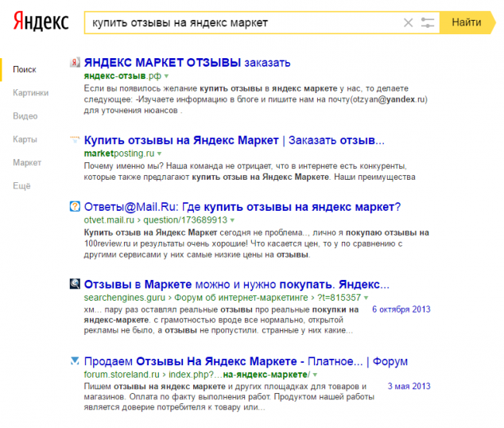Click forum.storeland.ru result favicon

(75, 361)
